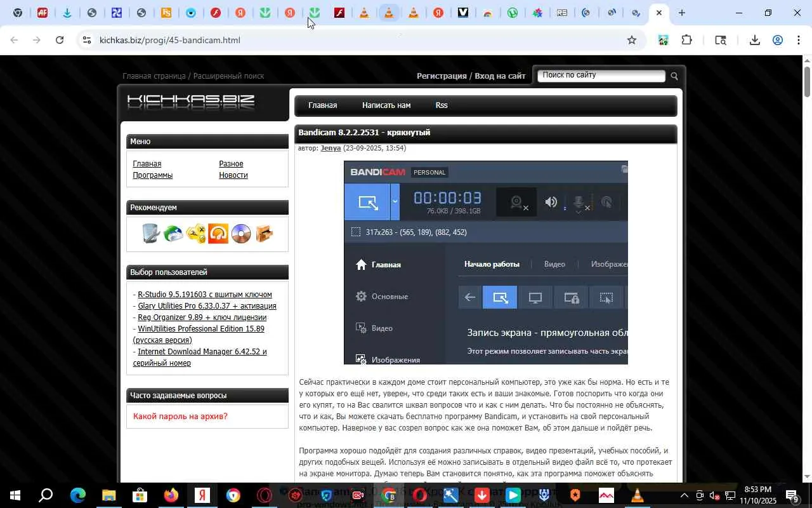Bookmark this page with the star icon
The width and height of the screenshot is (812, 508).
632,40
